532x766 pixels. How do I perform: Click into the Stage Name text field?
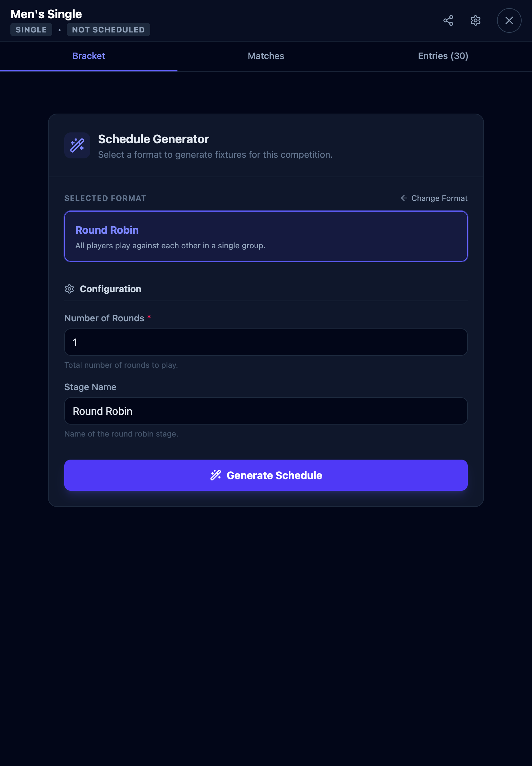click(x=266, y=411)
